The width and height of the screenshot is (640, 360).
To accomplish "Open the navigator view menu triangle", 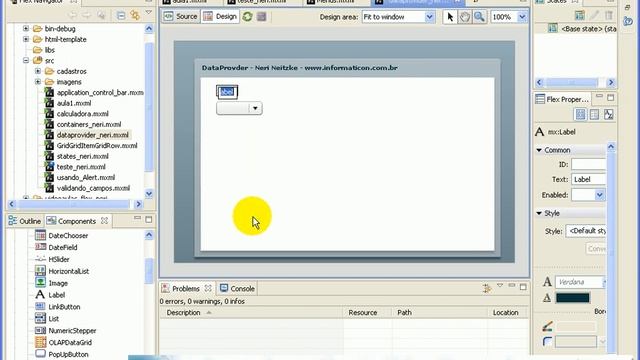I will [x=149, y=13].
